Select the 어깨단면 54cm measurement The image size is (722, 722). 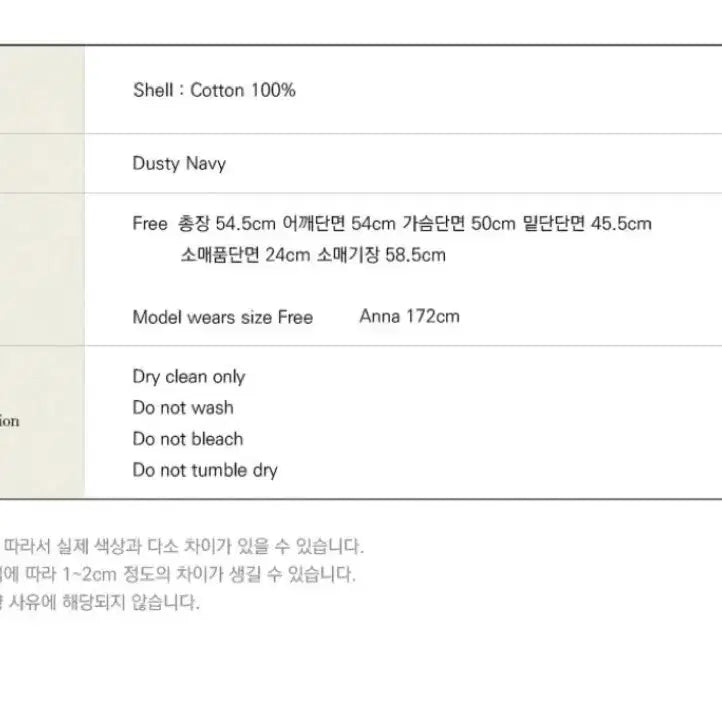pyautogui.click(x=340, y=224)
